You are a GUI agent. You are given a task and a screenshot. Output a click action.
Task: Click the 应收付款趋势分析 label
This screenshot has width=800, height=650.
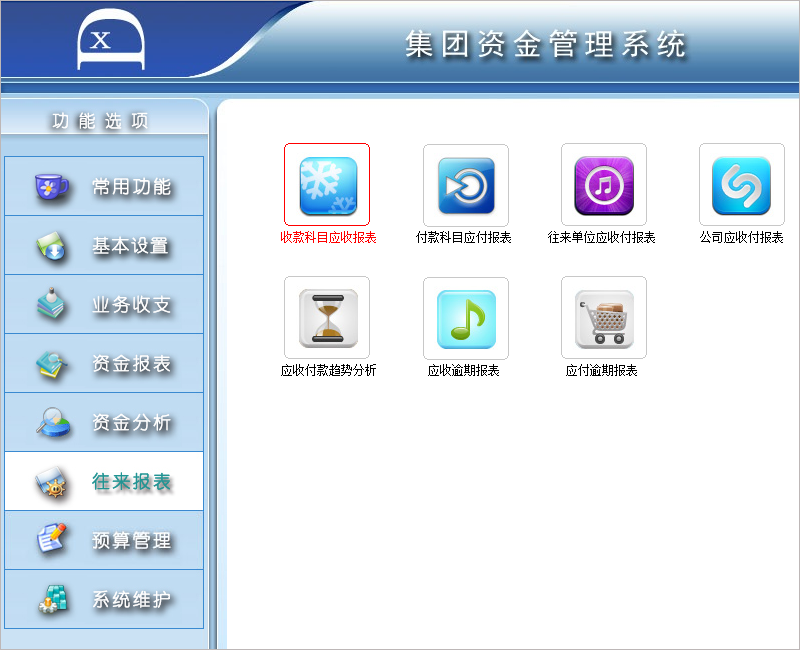coord(328,370)
